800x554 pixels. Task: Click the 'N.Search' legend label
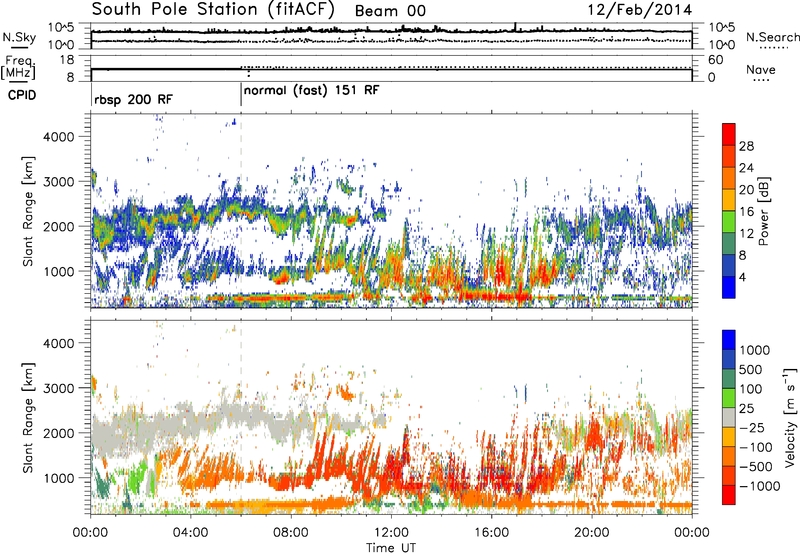[772, 37]
